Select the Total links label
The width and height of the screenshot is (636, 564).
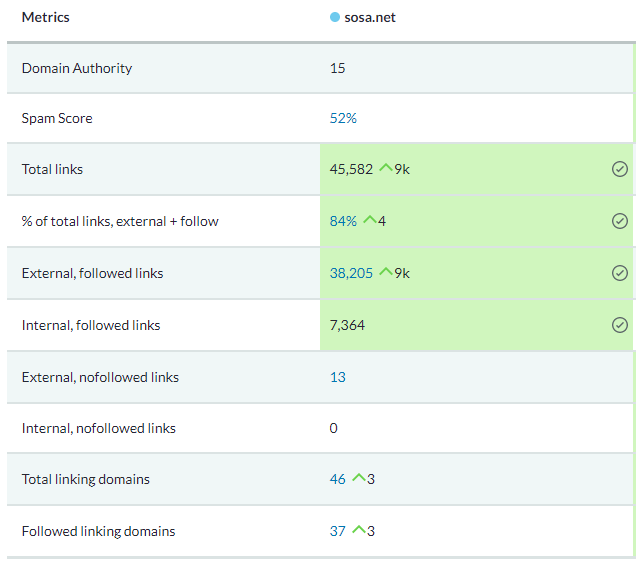click(x=52, y=169)
